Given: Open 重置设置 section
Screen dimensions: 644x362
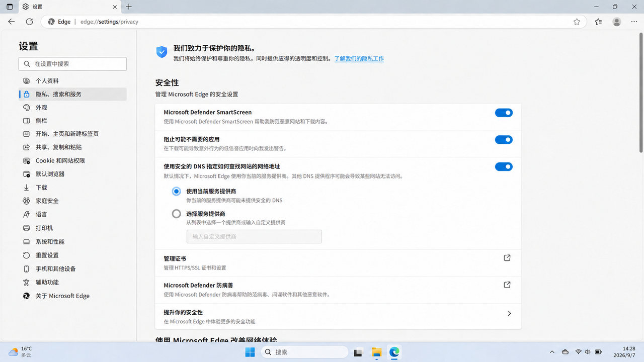Looking at the screenshot, I should pyautogui.click(x=72, y=255).
